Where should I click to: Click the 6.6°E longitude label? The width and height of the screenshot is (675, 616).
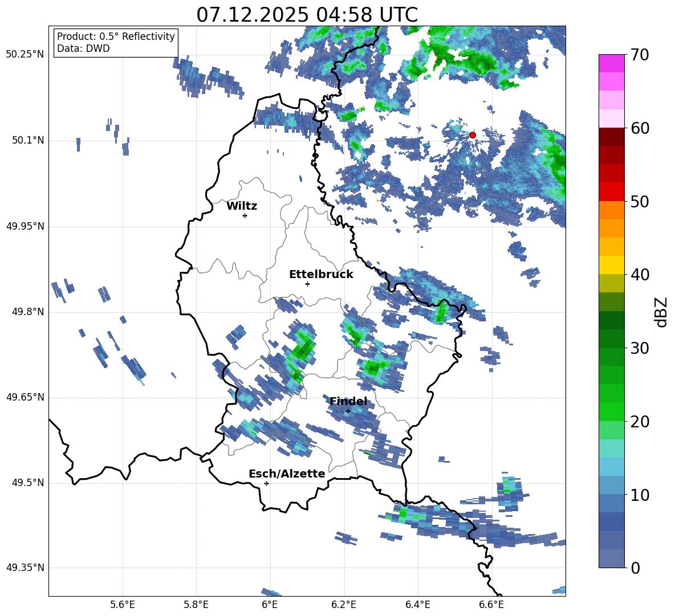[x=491, y=605]
